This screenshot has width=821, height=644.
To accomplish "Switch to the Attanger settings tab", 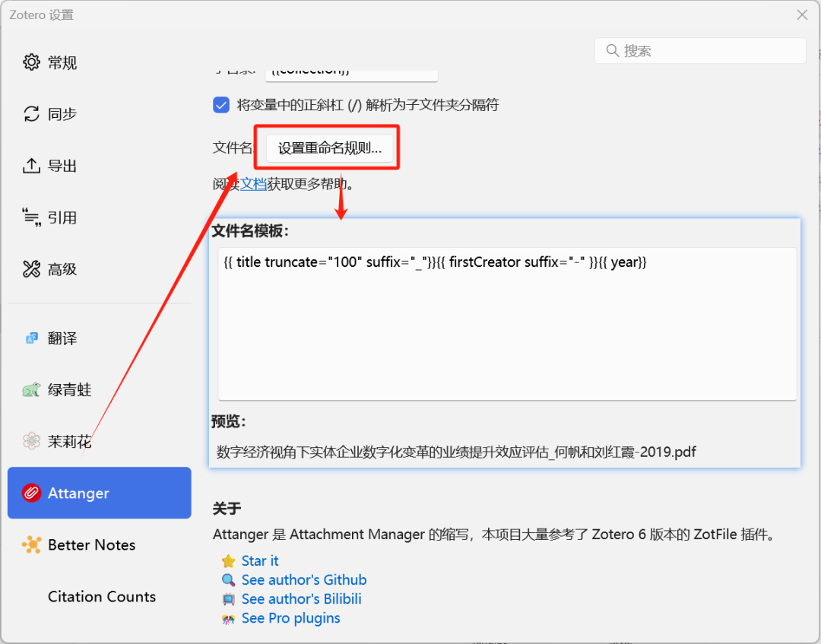I will [x=99, y=493].
